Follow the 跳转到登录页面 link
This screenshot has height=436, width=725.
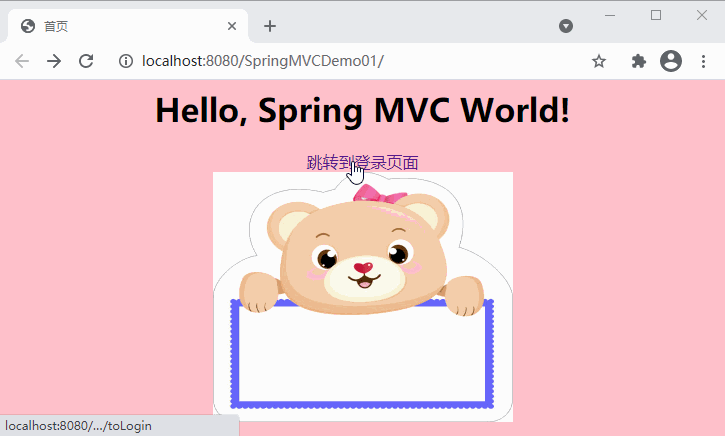point(362,162)
